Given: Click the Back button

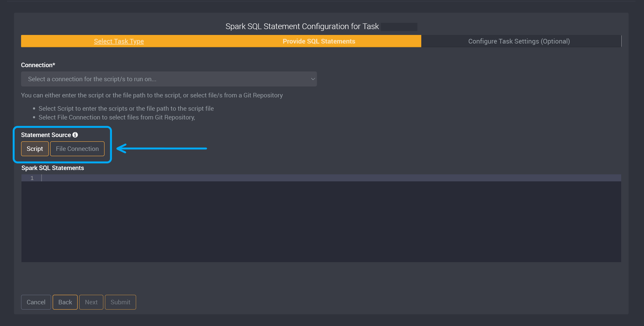Looking at the screenshot, I should (65, 302).
